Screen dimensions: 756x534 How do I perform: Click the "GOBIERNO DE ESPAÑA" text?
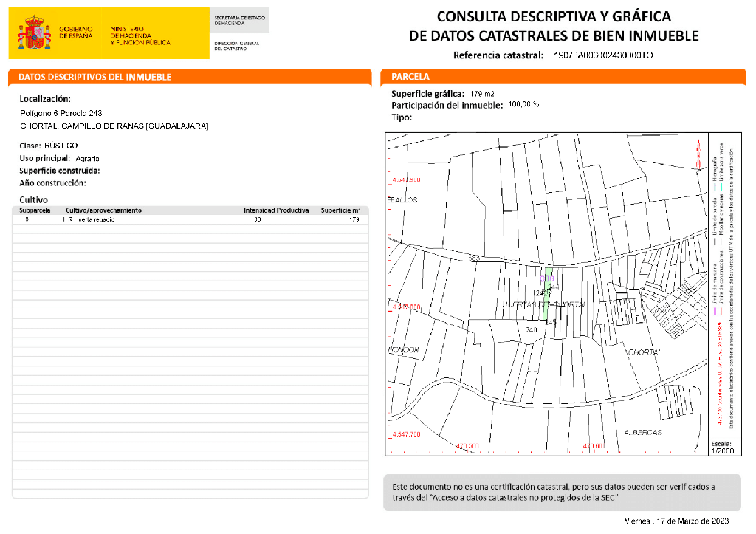[x=76, y=32]
